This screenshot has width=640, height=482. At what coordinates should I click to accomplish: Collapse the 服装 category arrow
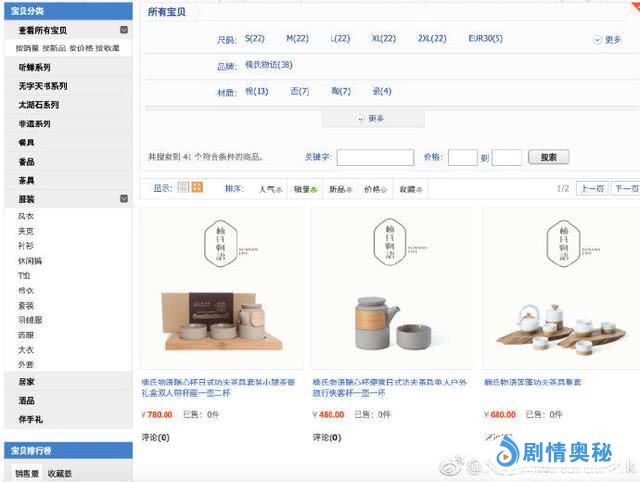[124, 199]
